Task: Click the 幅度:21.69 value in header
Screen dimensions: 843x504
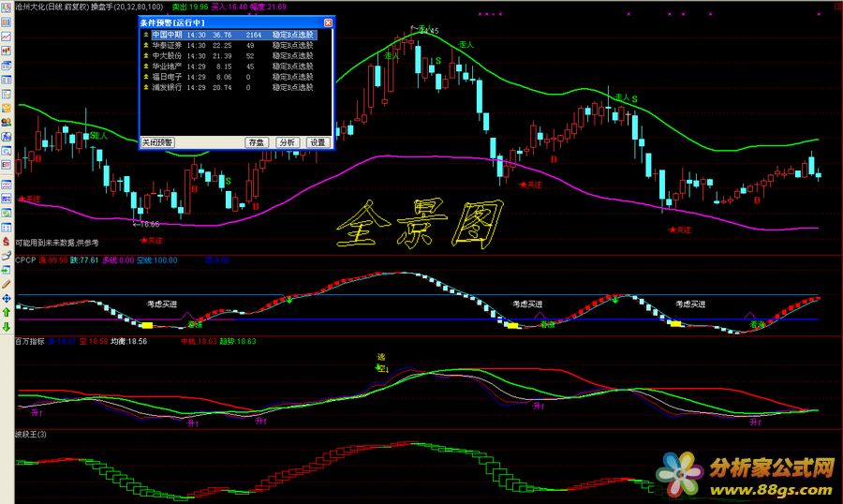Action: tap(268, 7)
